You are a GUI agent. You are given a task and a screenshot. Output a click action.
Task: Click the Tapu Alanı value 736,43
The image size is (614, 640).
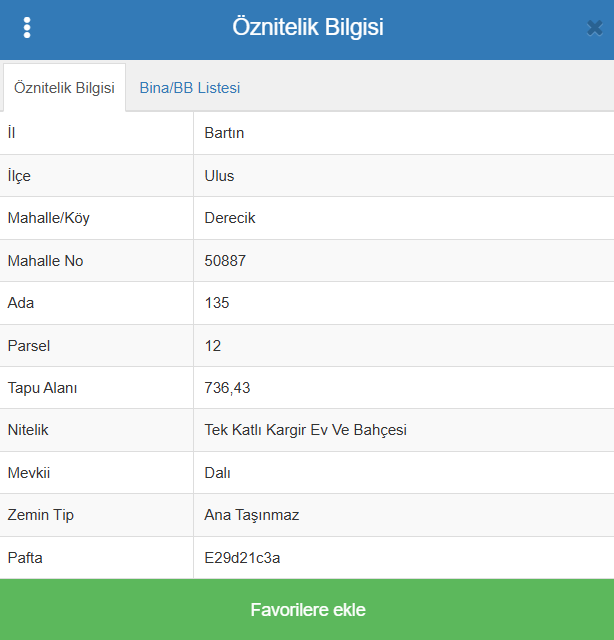pos(227,388)
